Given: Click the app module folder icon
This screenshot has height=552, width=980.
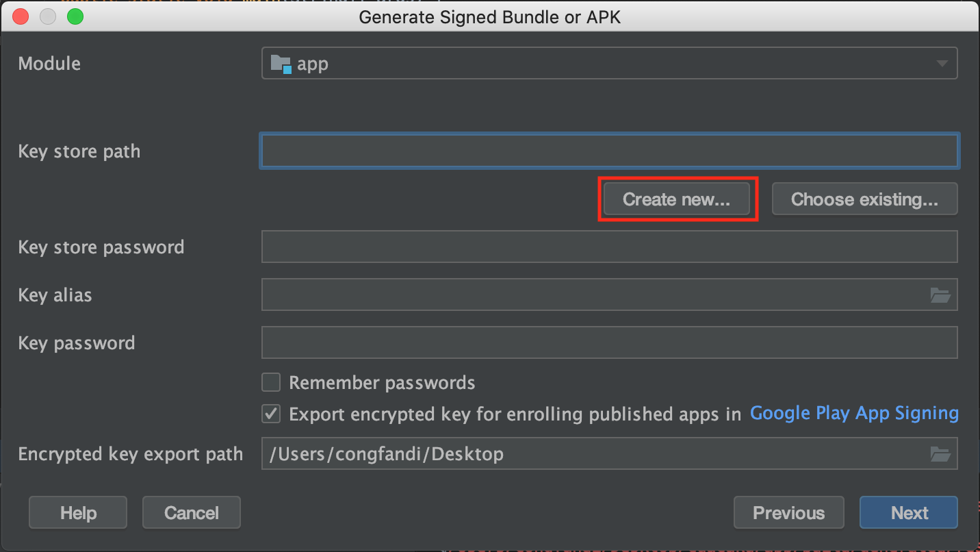Looking at the screenshot, I should click(281, 64).
